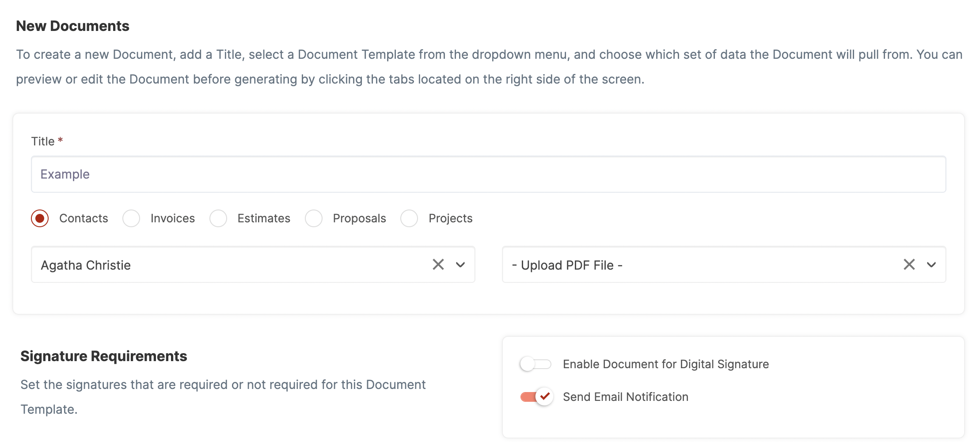Click the Signature Requirements heading

pos(104,356)
